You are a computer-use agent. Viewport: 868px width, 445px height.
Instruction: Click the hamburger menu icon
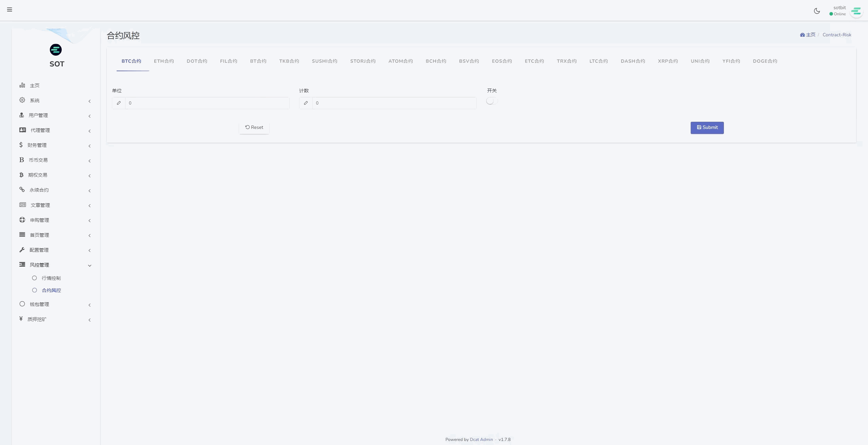9,9
